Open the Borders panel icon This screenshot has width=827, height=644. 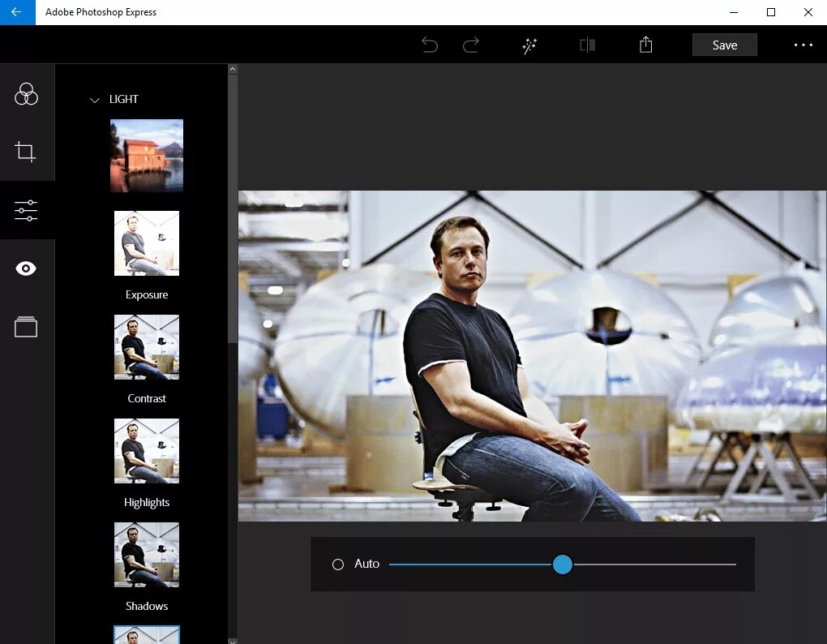tap(26, 327)
